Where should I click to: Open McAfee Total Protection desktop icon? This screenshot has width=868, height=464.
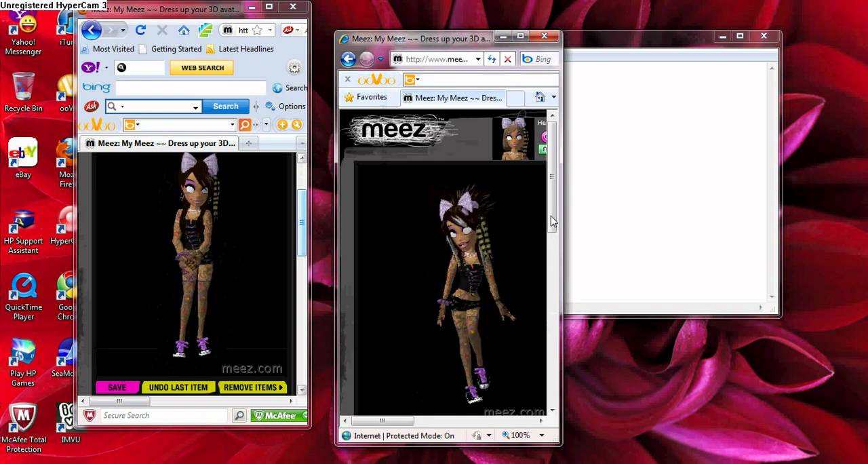(x=23, y=429)
